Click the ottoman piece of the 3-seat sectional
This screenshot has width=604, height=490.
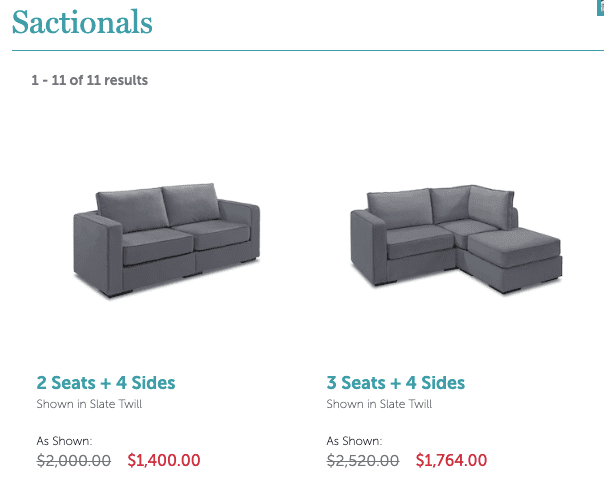pos(514,260)
